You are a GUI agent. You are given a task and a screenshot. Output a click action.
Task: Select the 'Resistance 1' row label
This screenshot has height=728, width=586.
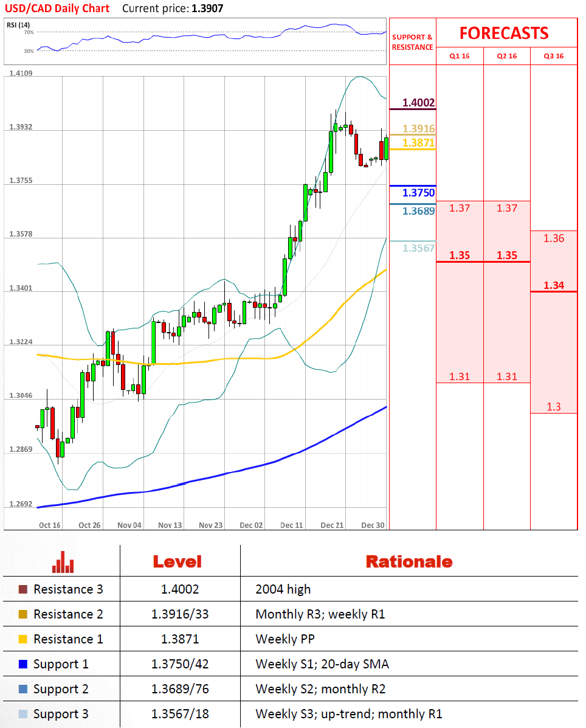coord(68,639)
